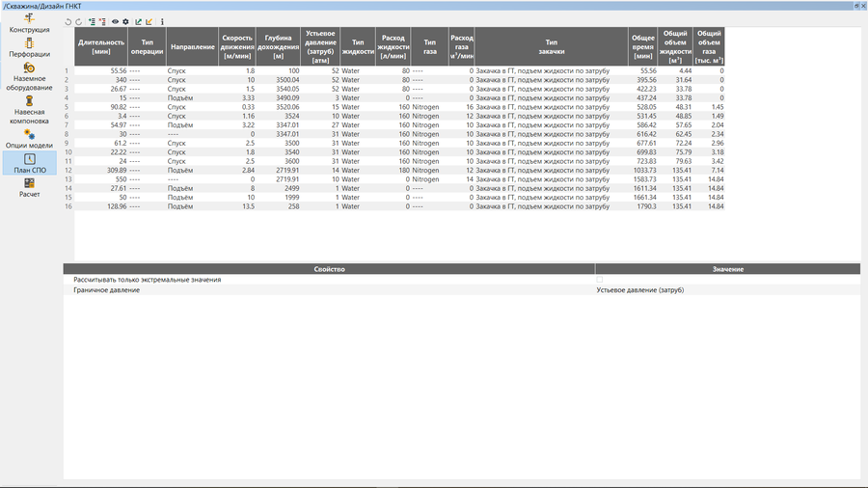The image size is (868, 488).
Task: Add a new row with the green plus icon
Action: pos(92,21)
